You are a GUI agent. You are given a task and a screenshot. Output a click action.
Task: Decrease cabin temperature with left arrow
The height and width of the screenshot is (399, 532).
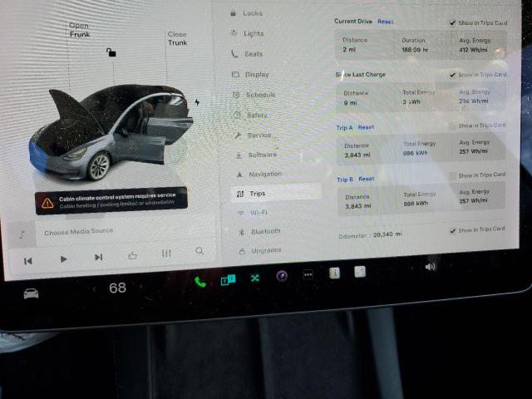tap(94, 289)
